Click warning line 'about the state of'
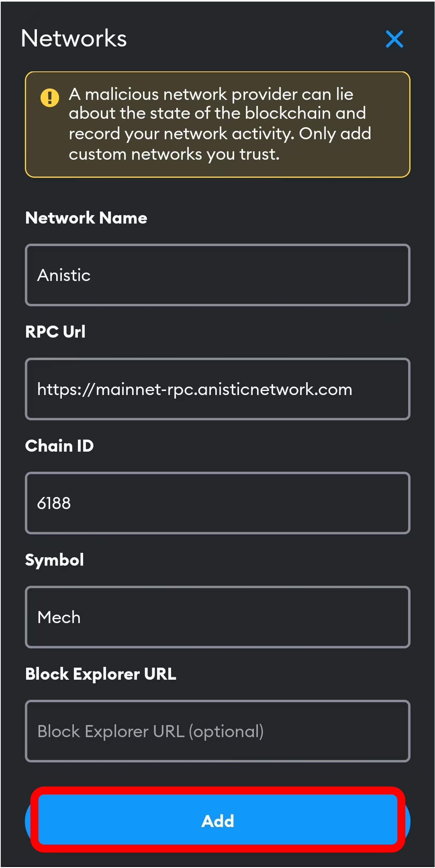Viewport: 435px width, 868px height. (217, 113)
